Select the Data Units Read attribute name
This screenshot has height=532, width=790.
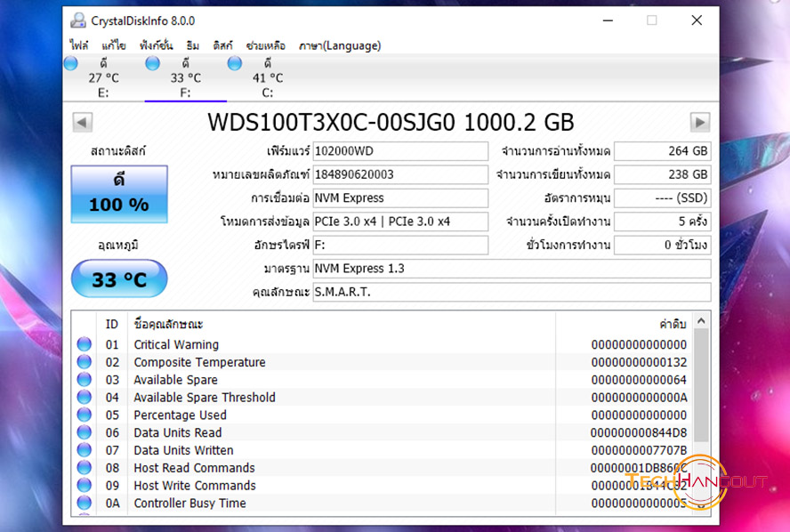click(178, 432)
